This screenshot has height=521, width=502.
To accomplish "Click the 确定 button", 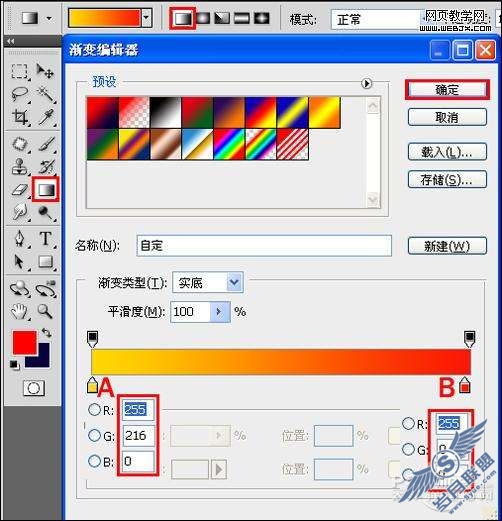I will [x=447, y=90].
